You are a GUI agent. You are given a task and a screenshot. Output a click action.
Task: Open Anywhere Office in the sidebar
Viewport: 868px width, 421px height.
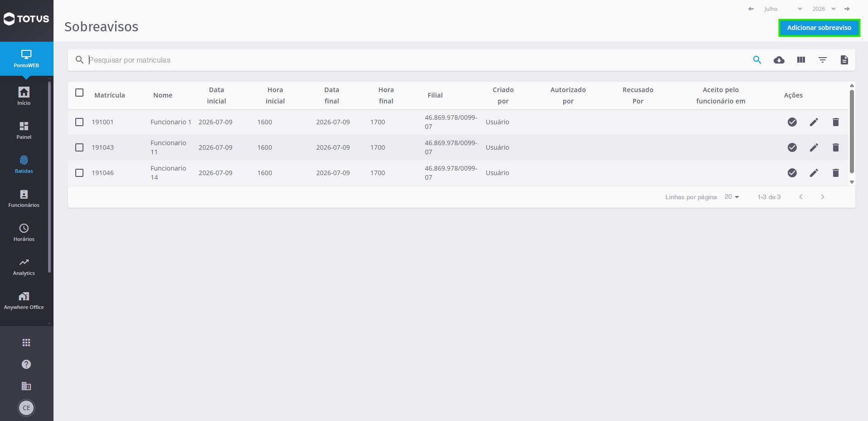(24, 300)
